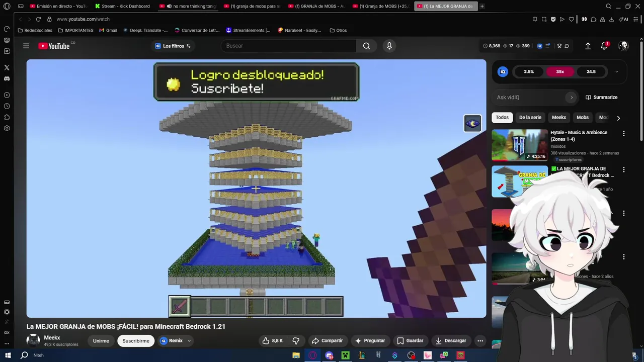The image size is (644, 362).
Task: Open more options for LA MEJOR GRANJA suggestion
Action: (624, 170)
